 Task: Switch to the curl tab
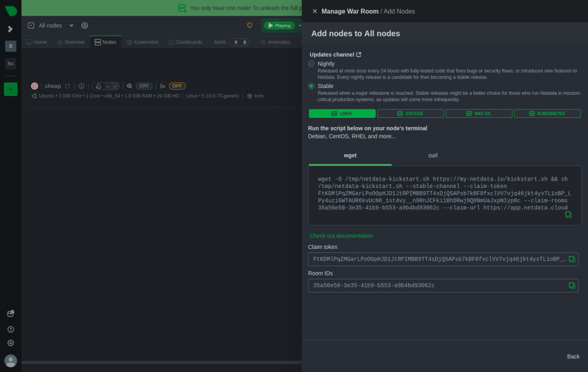tap(433, 155)
